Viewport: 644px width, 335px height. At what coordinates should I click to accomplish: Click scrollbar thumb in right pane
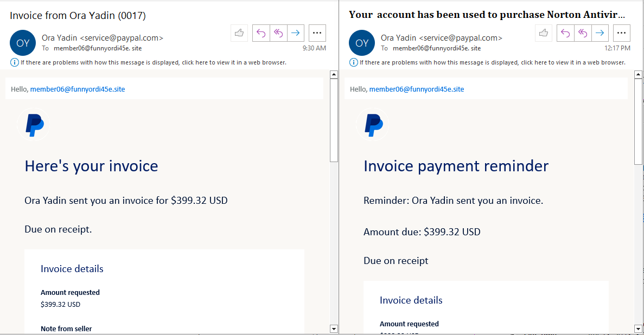click(638, 123)
